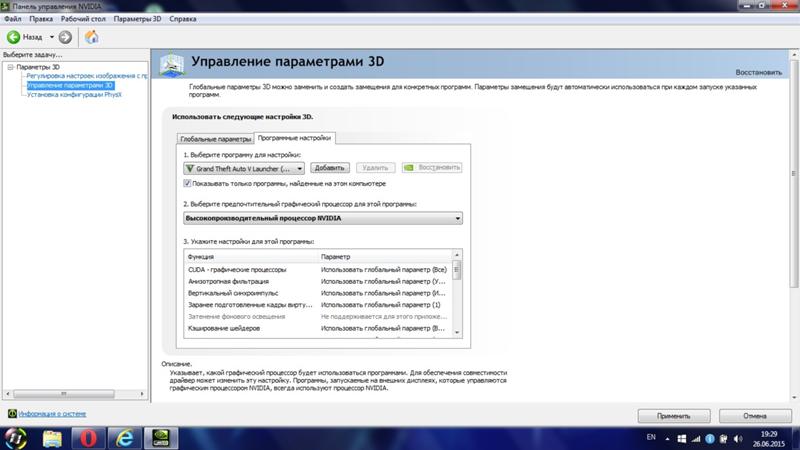This screenshot has height=450, width=800.
Task: Click the EN language indicator
Action: (651, 437)
